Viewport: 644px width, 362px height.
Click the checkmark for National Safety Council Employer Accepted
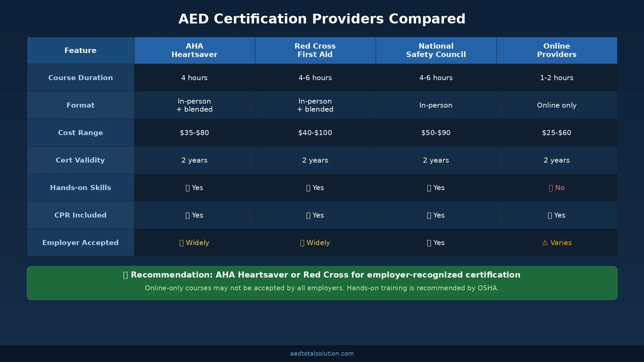429,243
